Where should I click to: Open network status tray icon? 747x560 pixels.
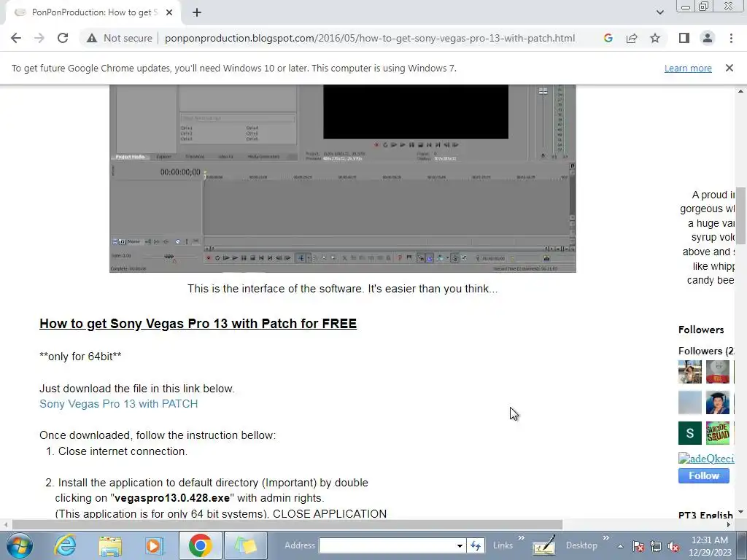point(656,546)
